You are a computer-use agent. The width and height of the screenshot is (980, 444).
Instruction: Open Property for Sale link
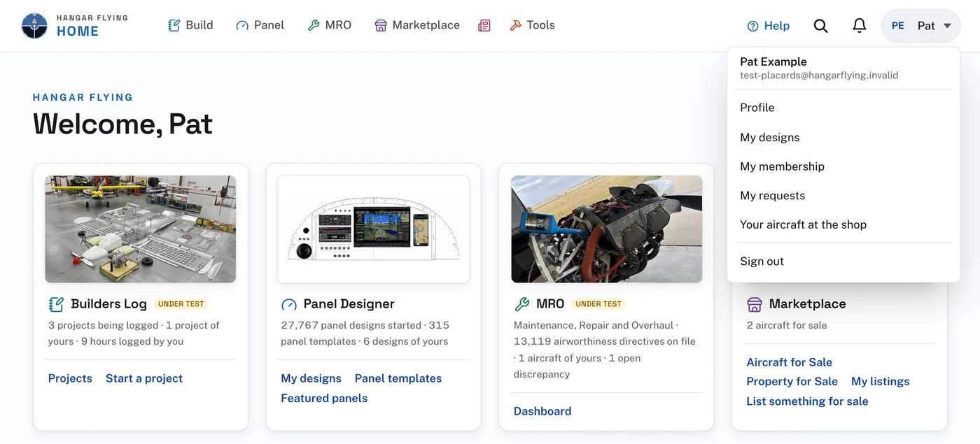click(x=792, y=381)
